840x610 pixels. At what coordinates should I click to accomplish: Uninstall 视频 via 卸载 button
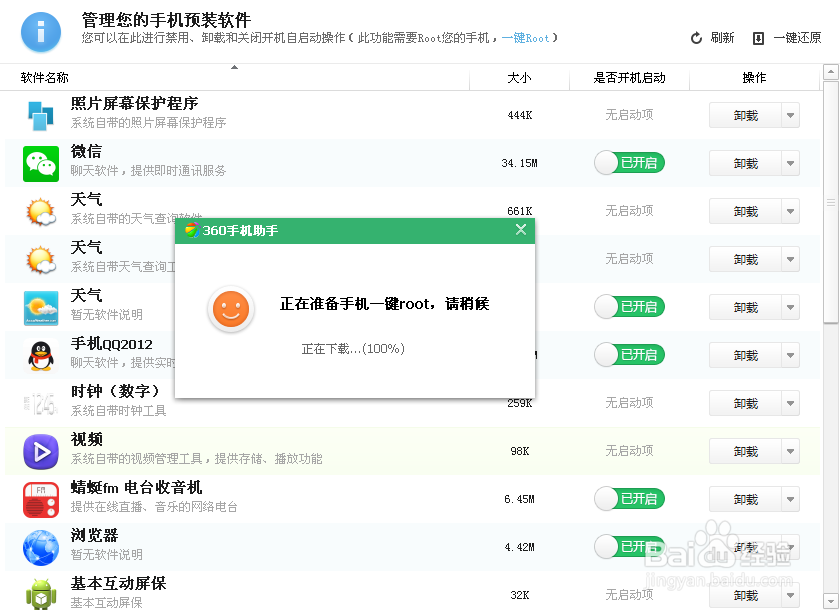pyautogui.click(x=745, y=451)
